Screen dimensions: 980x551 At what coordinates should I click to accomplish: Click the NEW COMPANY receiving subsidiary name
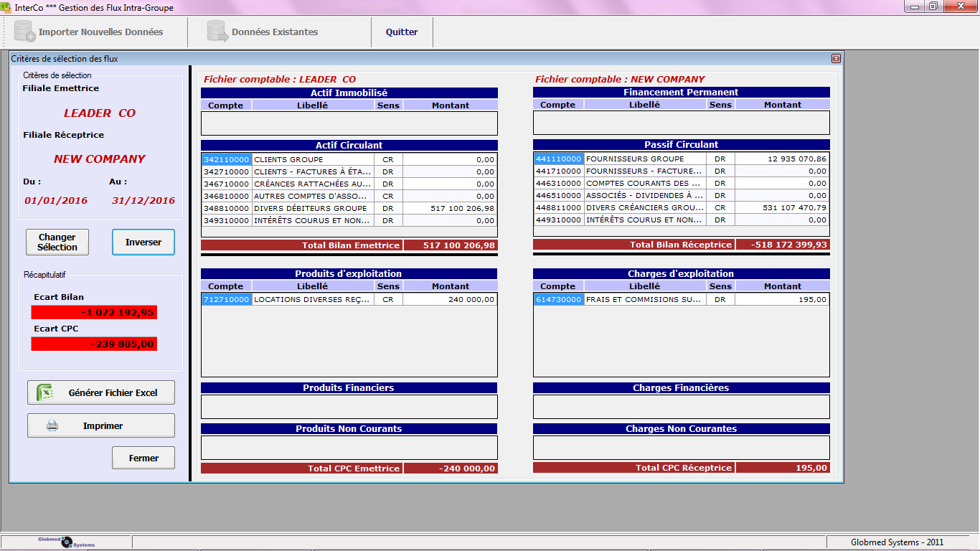tap(100, 159)
